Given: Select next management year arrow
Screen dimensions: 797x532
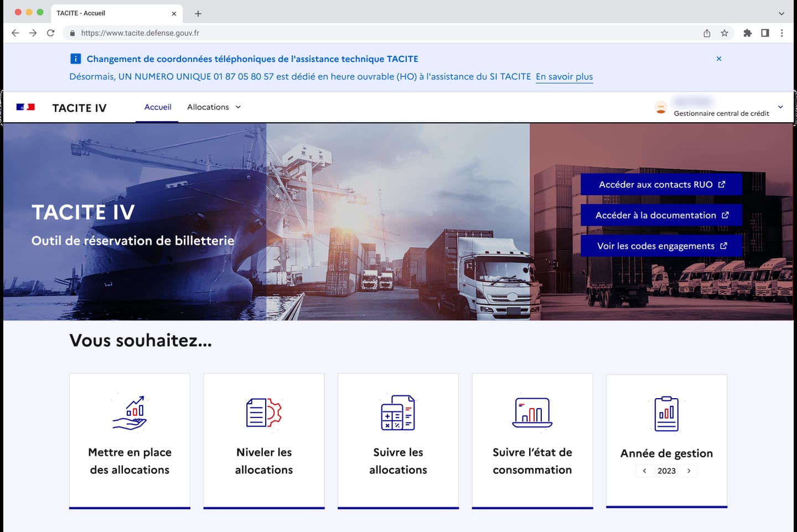Looking at the screenshot, I should pyautogui.click(x=689, y=471).
